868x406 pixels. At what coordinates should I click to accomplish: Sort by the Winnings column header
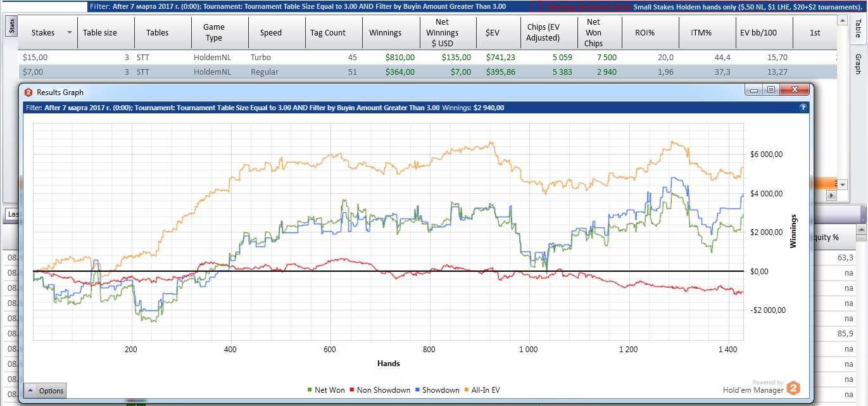click(385, 33)
